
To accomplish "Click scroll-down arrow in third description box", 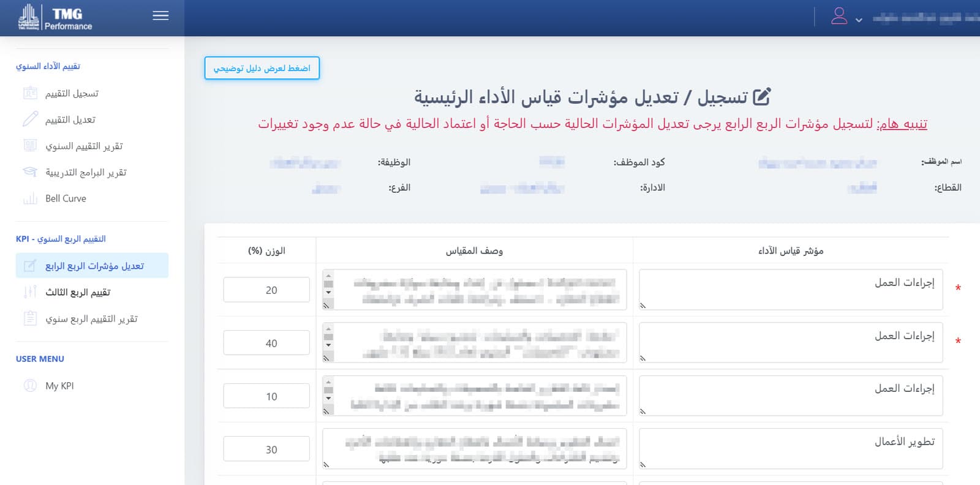I will point(328,399).
